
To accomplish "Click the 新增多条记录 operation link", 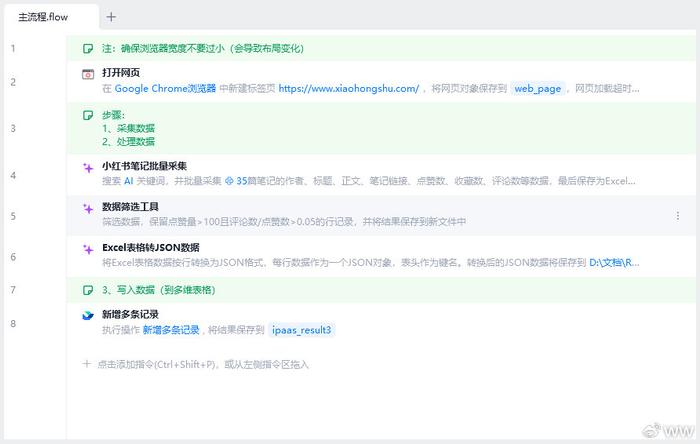I will pos(171,330).
